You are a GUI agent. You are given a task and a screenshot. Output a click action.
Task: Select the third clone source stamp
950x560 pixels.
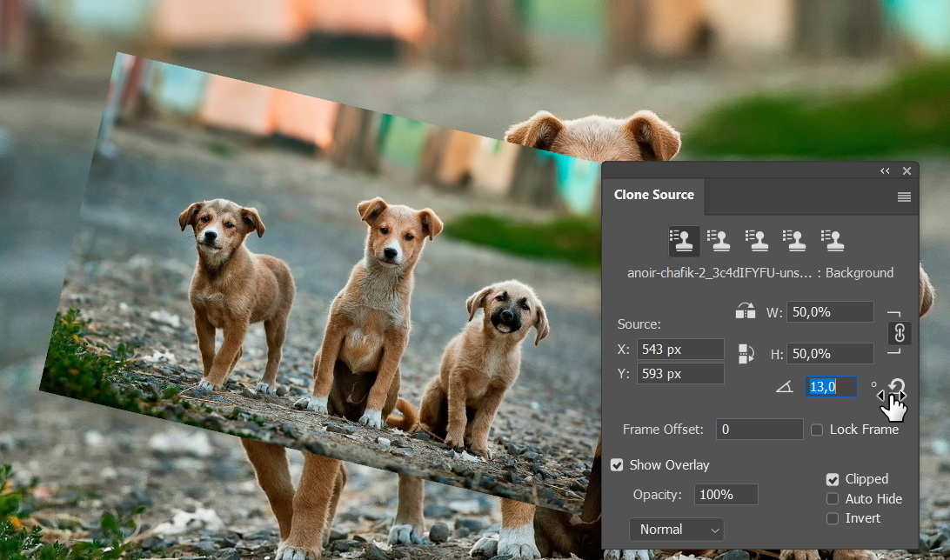tap(757, 241)
